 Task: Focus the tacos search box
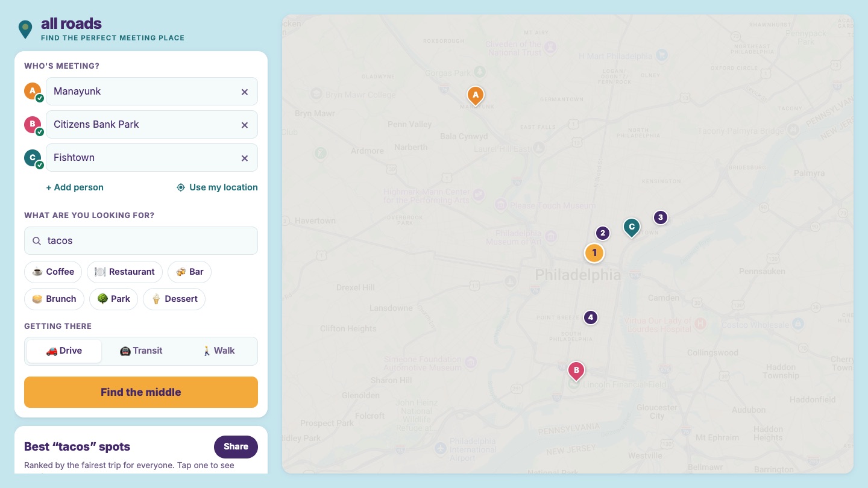[x=141, y=241]
